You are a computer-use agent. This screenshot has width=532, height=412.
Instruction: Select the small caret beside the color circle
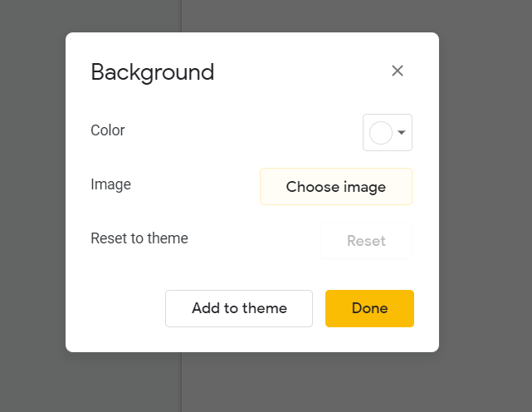pos(402,132)
